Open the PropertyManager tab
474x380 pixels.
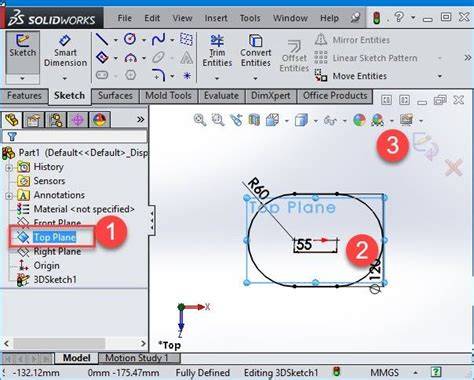click(33, 120)
